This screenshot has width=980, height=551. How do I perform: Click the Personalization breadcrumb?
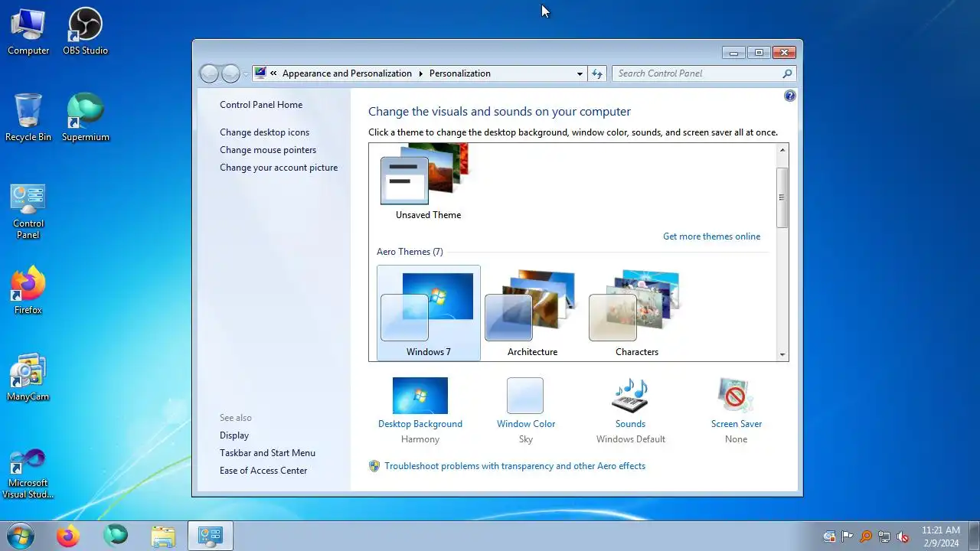pos(460,73)
